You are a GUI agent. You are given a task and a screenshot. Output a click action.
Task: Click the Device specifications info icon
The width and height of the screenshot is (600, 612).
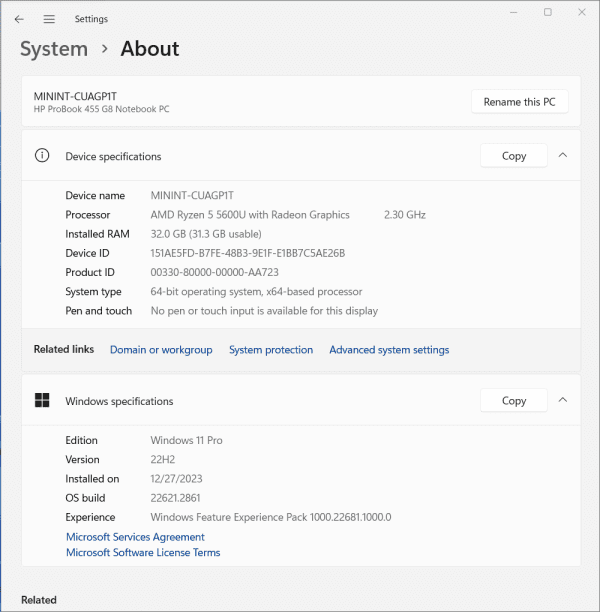click(x=42, y=156)
